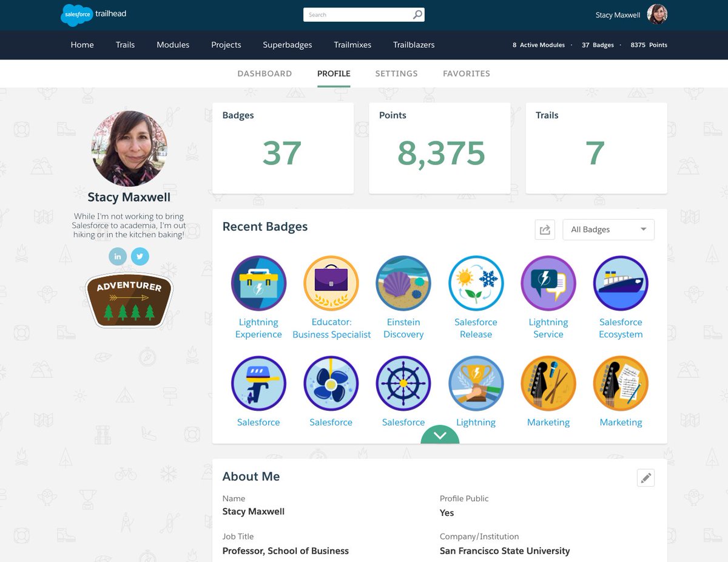Click the Salesforce Trailhead cloud logo
Viewport: 728px width, 562px height.
click(x=77, y=15)
